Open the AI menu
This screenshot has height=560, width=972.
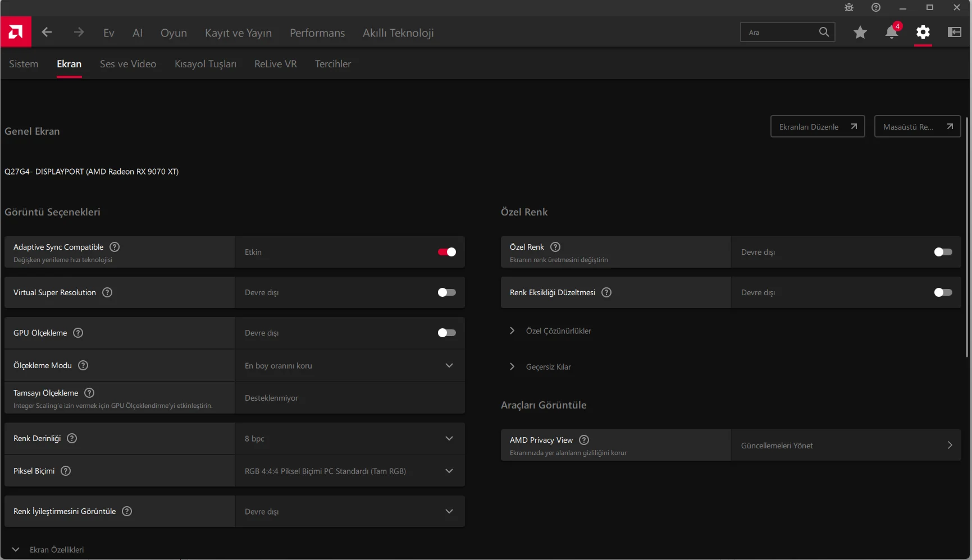tap(138, 33)
